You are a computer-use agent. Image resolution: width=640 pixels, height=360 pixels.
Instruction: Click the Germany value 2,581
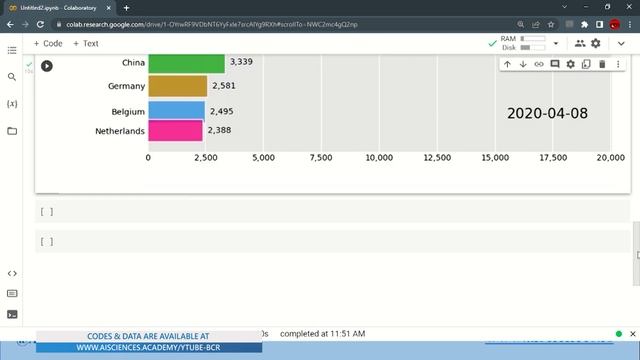pyautogui.click(x=224, y=86)
